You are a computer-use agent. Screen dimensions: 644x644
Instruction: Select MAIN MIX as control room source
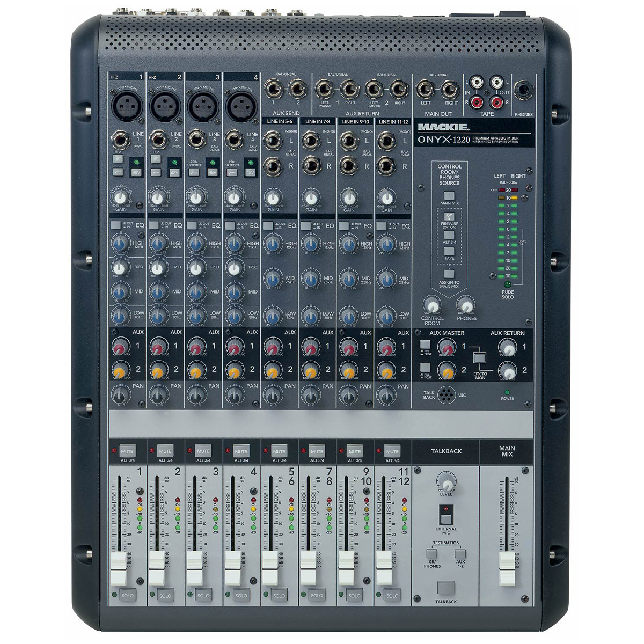point(449,196)
